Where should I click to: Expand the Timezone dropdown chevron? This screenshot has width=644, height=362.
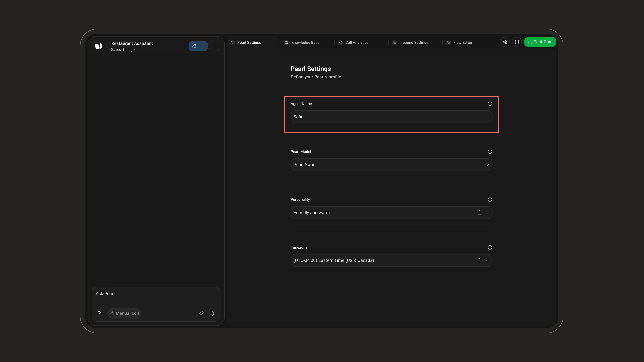coord(487,261)
